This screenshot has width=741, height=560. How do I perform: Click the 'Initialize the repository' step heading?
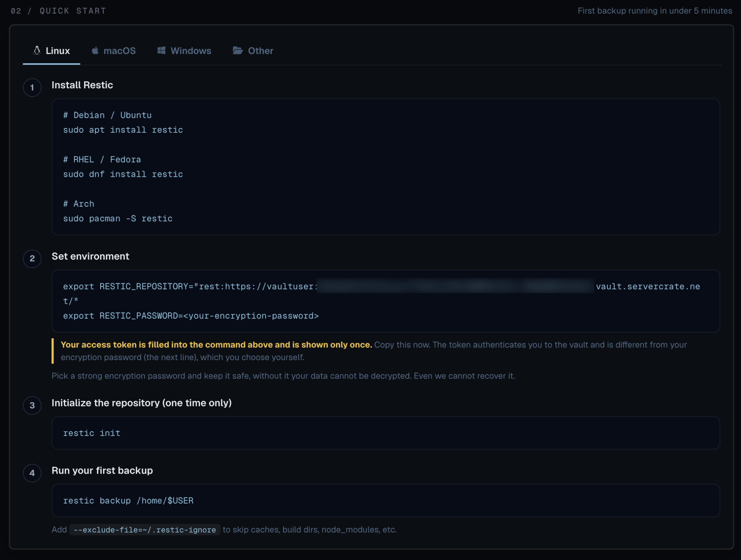(x=141, y=403)
